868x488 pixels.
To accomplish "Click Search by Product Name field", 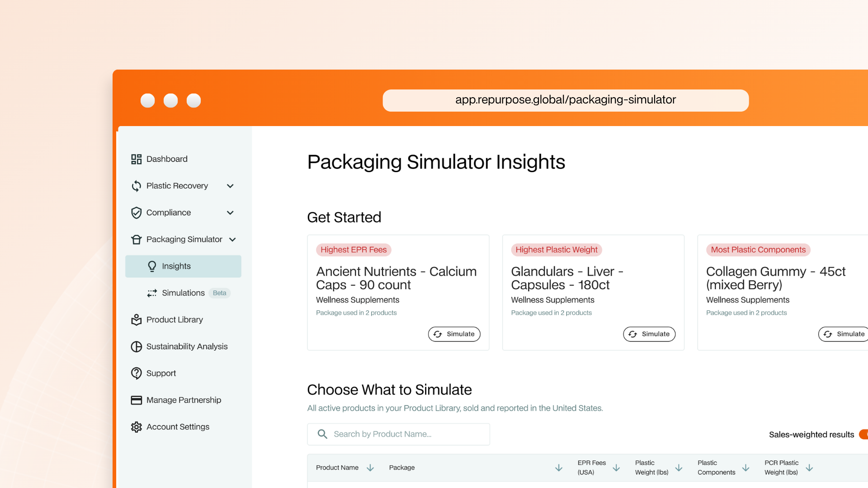I will (398, 434).
